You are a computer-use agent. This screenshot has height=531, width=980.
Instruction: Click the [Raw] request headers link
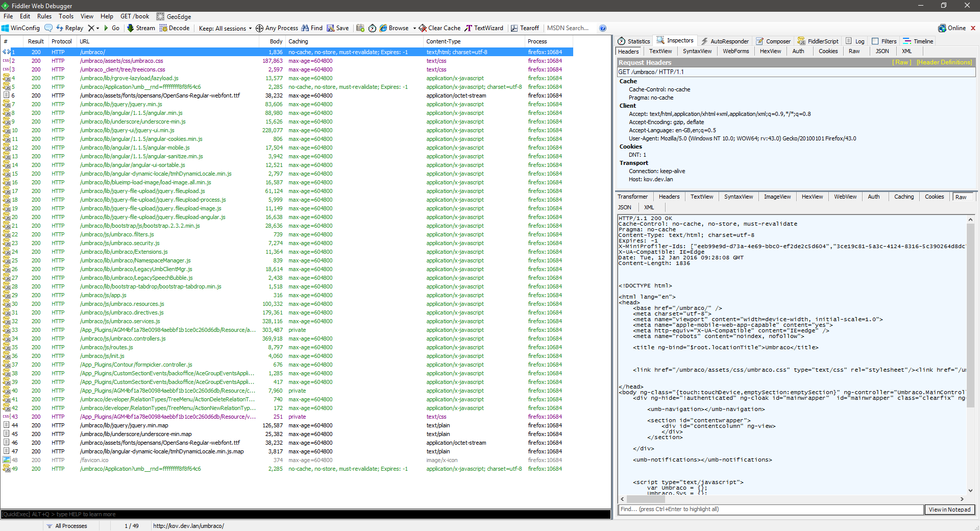pyautogui.click(x=901, y=62)
